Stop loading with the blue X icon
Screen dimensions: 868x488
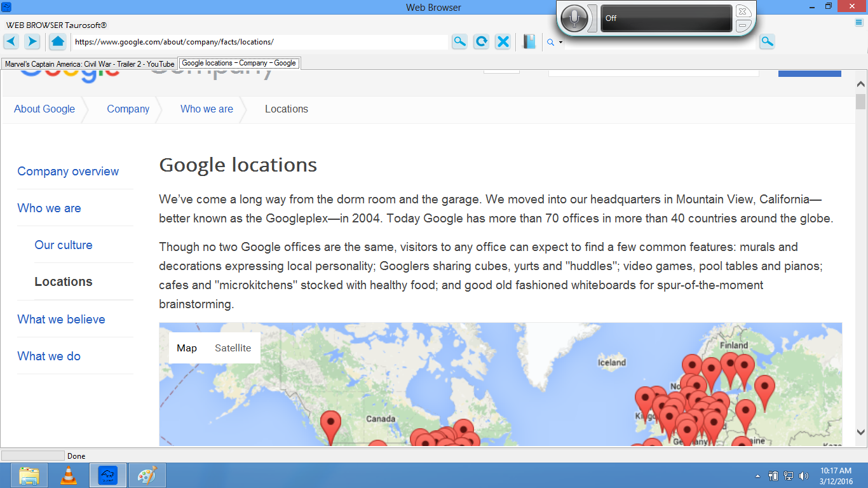pyautogui.click(x=503, y=42)
